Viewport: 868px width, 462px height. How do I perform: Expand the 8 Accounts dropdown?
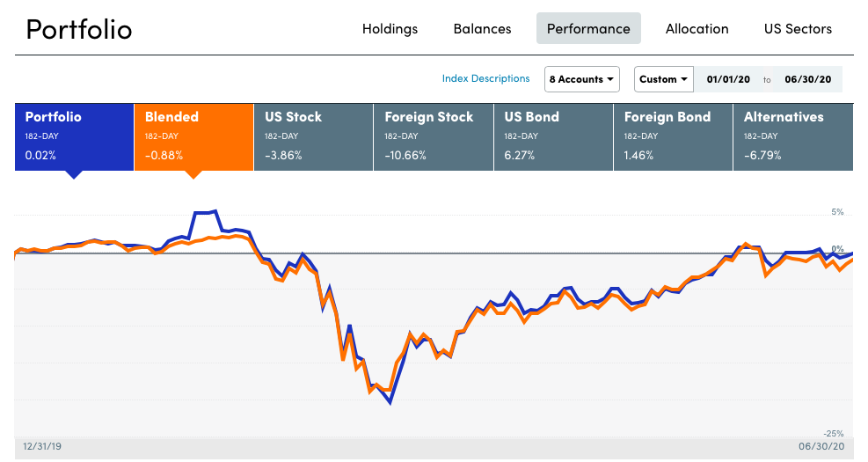[581, 79]
